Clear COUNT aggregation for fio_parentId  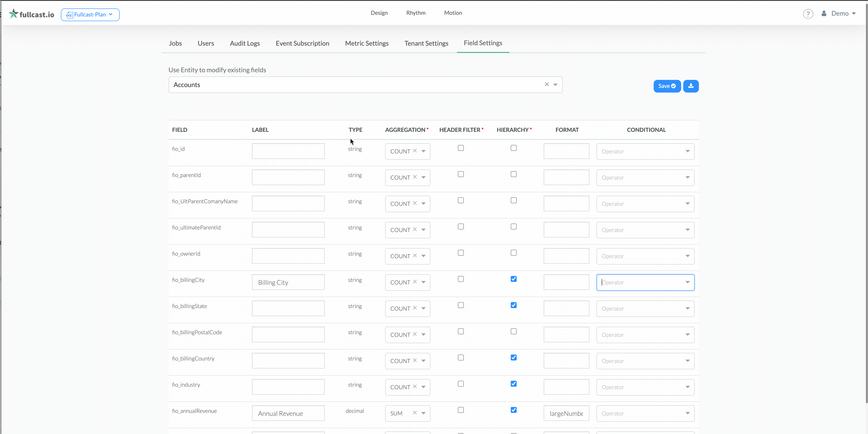415,177
